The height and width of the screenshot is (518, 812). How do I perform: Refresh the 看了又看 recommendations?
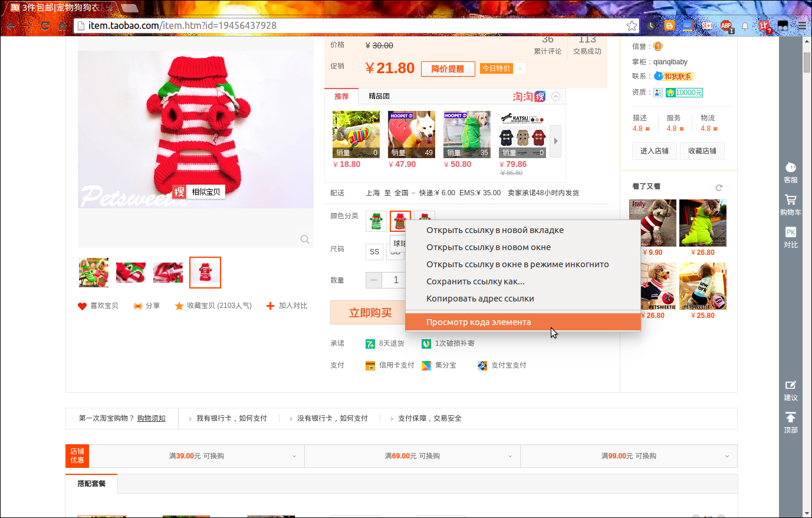coord(719,188)
